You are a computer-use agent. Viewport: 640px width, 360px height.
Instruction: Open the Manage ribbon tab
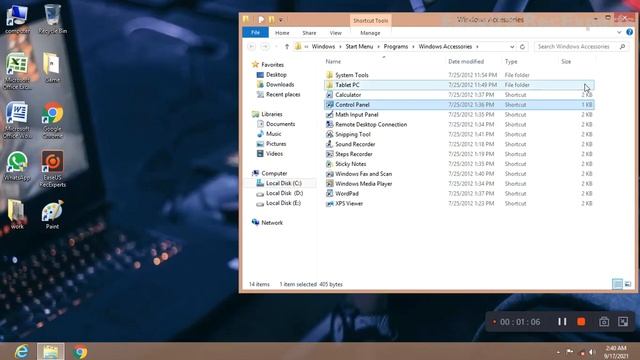click(370, 33)
